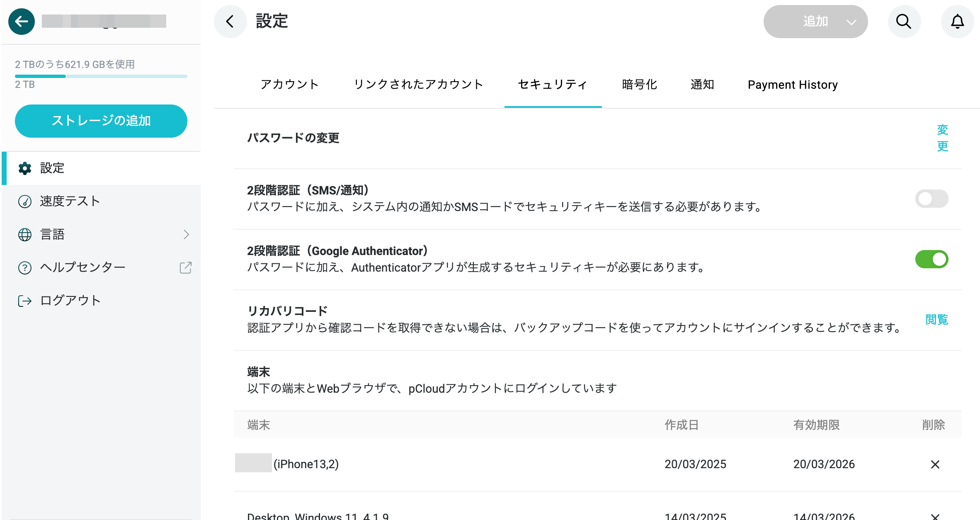Open the notifications bell
Viewport: 980px width, 520px height.
957,22
